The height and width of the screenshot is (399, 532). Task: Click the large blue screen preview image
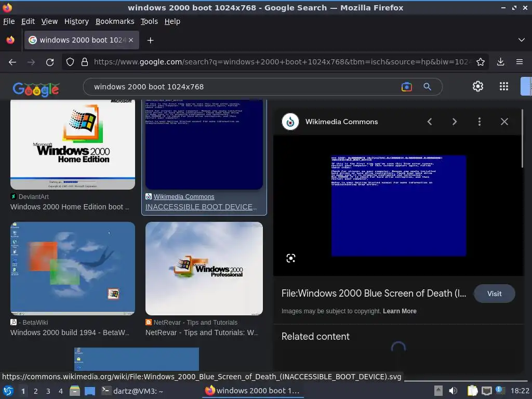coord(398,206)
